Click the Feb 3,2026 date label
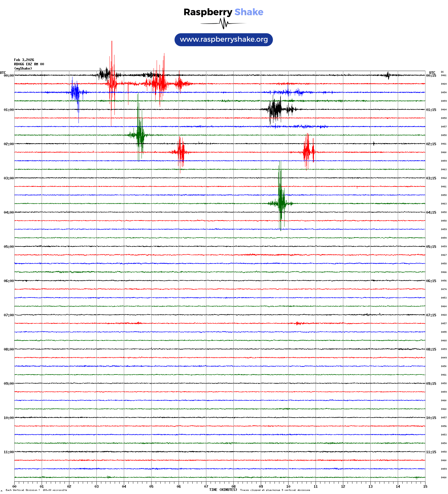The width and height of the screenshot is (448, 494). [24, 60]
